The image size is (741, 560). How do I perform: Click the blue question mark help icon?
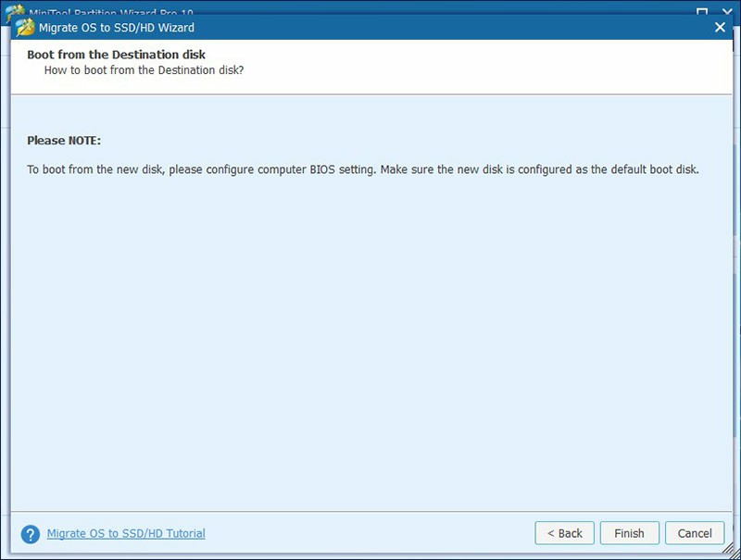click(x=31, y=534)
